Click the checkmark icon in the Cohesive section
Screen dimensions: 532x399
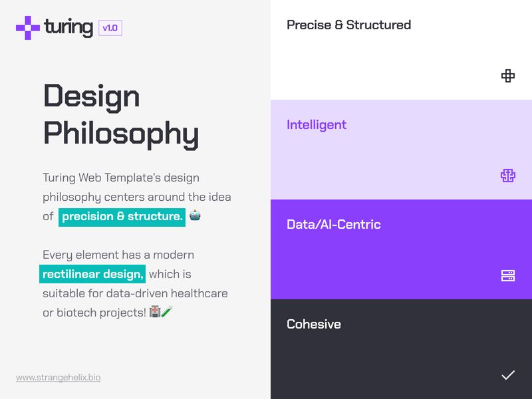(x=508, y=374)
